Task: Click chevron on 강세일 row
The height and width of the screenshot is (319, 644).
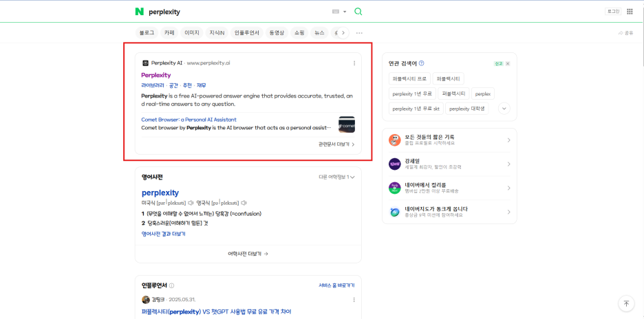Action: (x=508, y=164)
